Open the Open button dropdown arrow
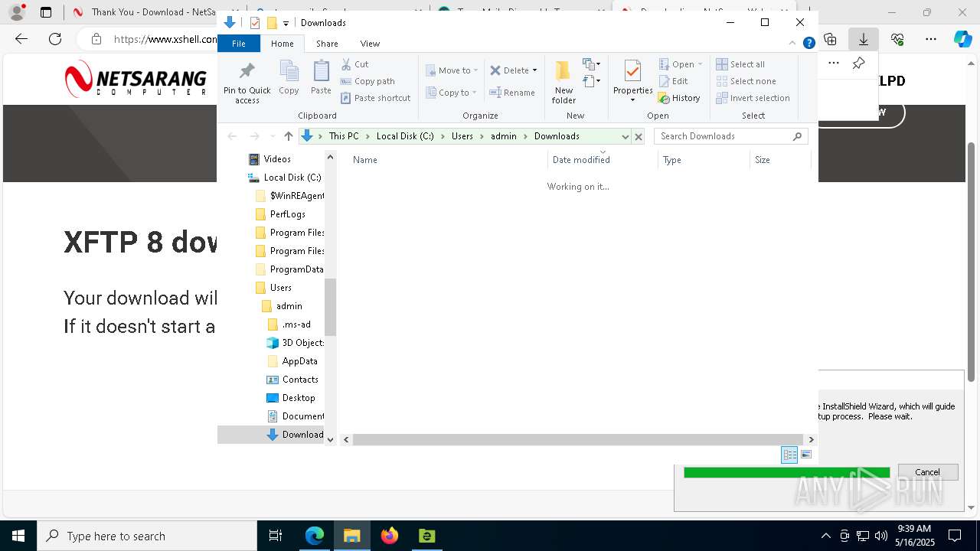Viewport: 980px width, 551px height. coord(700,64)
